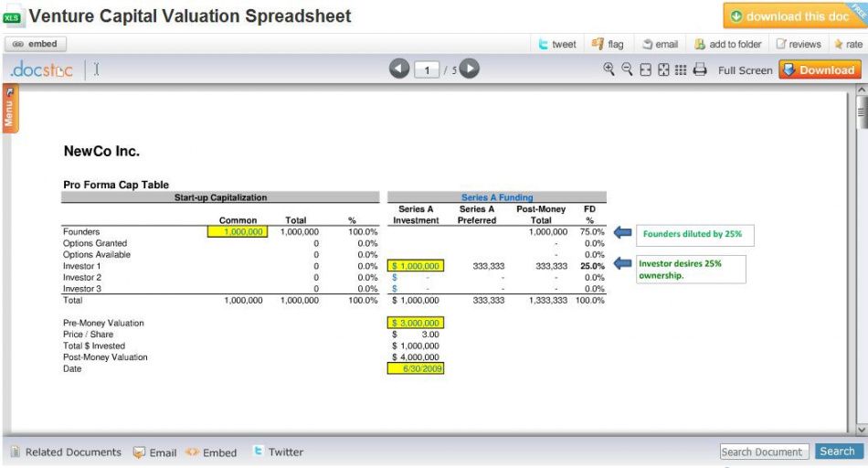Add to folder
The width and height of the screenshot is (868, 468).
tap(728, 44)
